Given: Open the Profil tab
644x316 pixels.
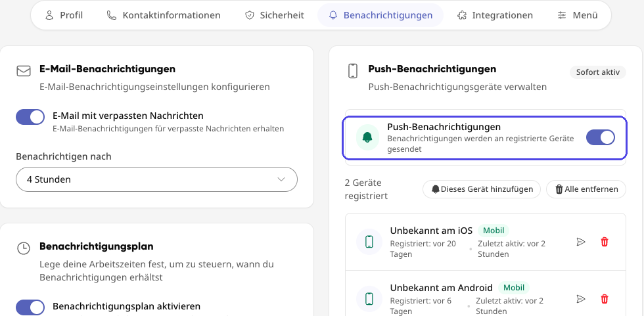Looking at the screenshot, I should tap(64, 15).
